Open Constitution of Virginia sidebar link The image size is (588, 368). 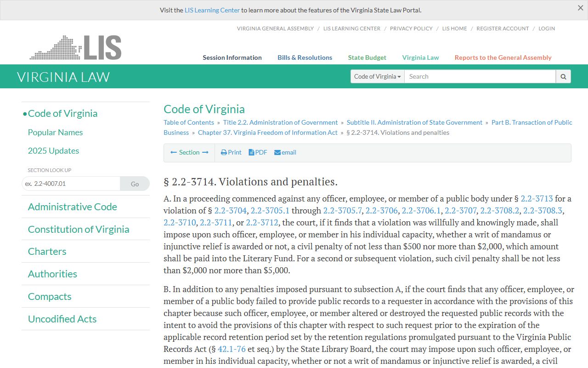(79, 229)
